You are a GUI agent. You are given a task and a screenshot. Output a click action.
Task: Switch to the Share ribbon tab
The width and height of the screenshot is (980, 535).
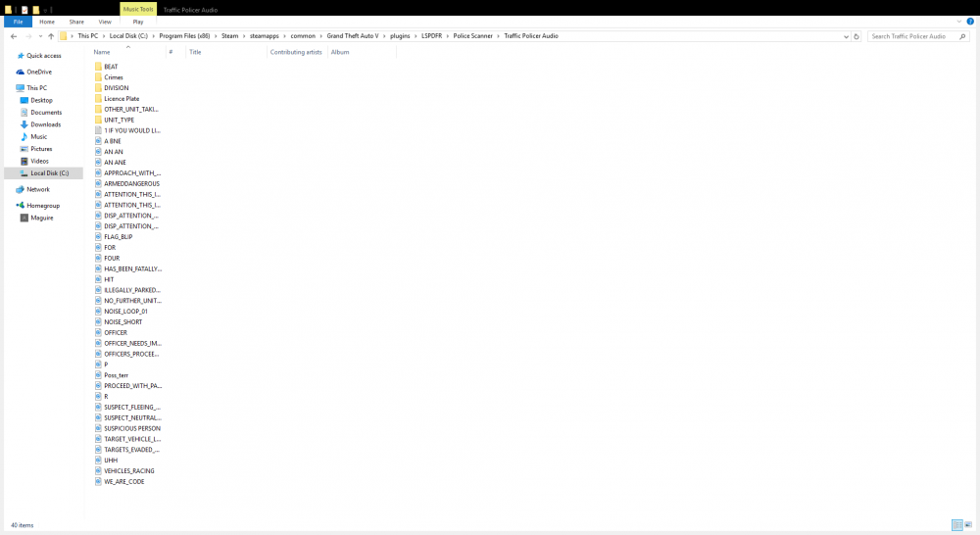pyautogui.click(x=76, y=22)
